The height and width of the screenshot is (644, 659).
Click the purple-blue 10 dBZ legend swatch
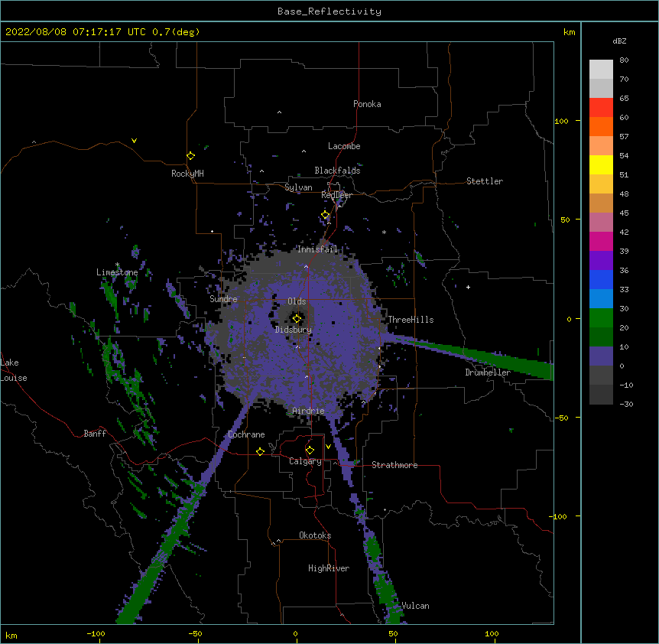click(601, 356)
